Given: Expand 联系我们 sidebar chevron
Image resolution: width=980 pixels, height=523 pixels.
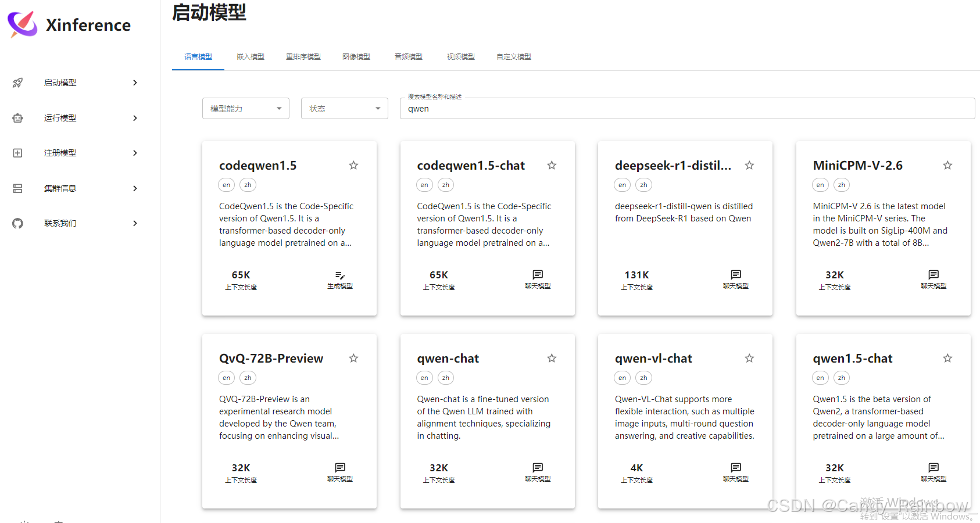Looking at the screenshot, I should pos(135,223).
